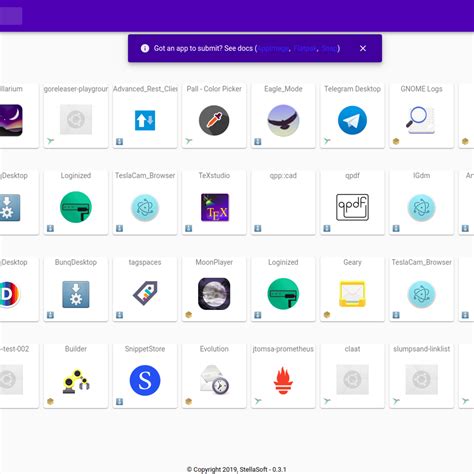
Task: Click the flatpak badge on GNOME Logs card
Action: pos(396,141)
